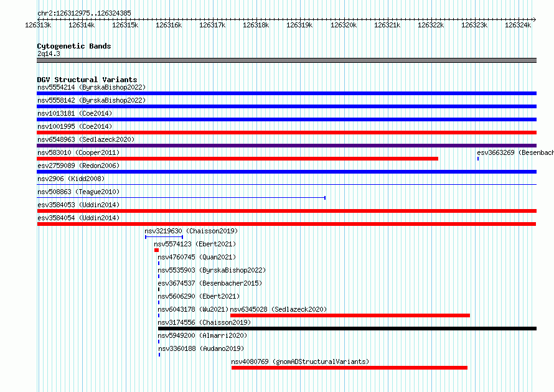Click nsv1013181 (Coe2014) label
This screenshot has height=392, width=554.
[75, 113]
